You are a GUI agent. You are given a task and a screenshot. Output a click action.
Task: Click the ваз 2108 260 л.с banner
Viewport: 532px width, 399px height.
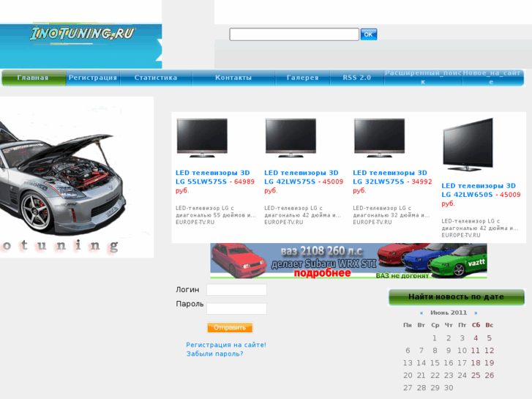348,261
